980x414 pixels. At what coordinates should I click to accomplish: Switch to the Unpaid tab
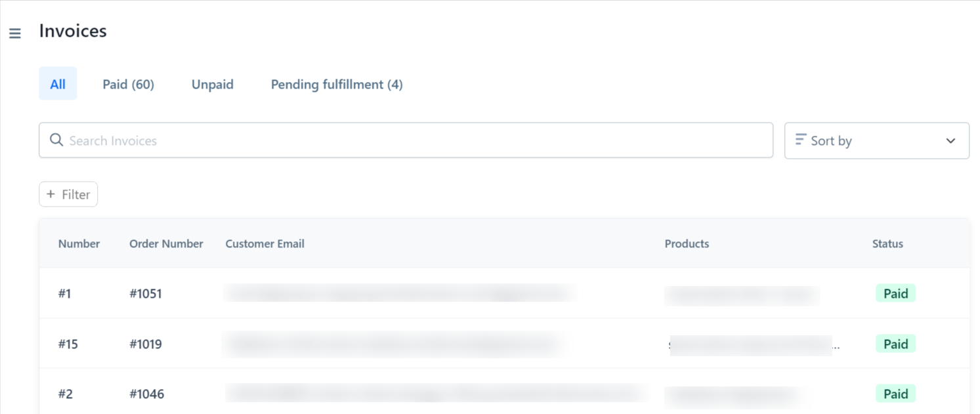(212, 84)
